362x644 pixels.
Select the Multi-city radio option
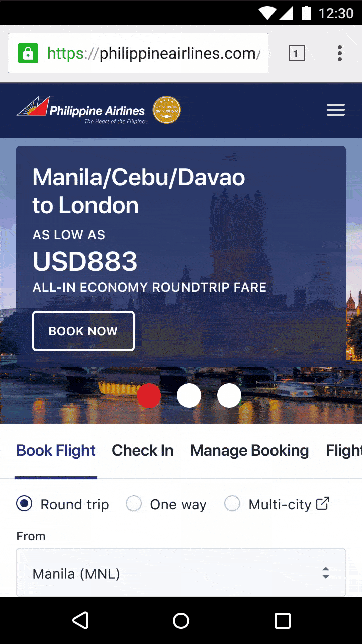tap(232, 504)
